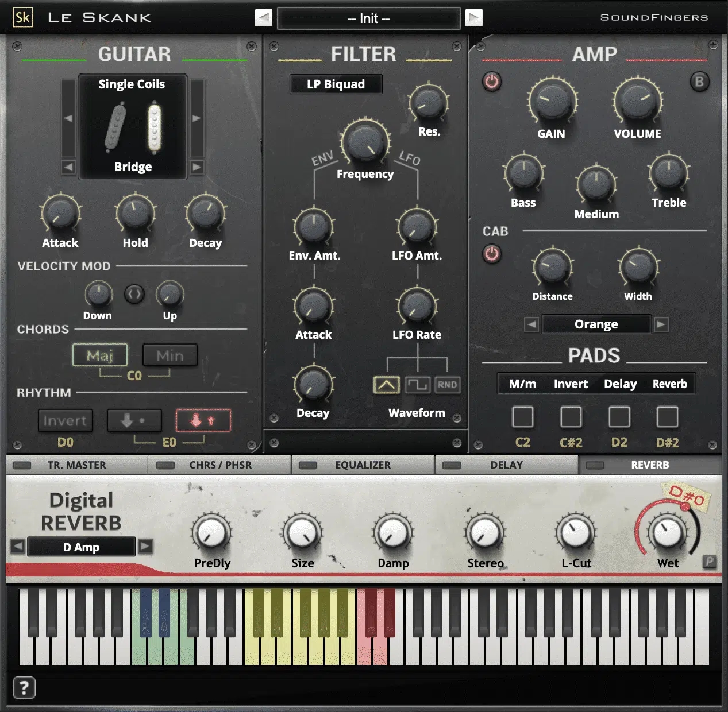
Task: Open the DELAY effects tab
Action: (x=506, y=465)
